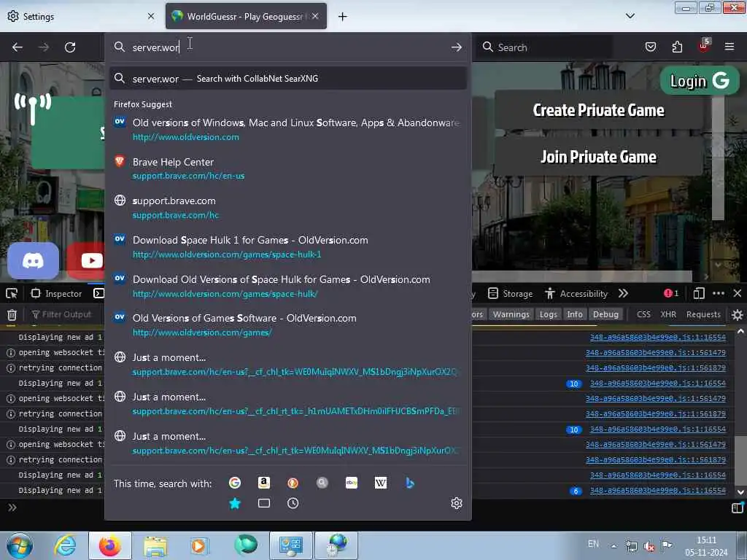Open a new browser tab
Viewport: 747px width, 560px height.
pos(343,17)
